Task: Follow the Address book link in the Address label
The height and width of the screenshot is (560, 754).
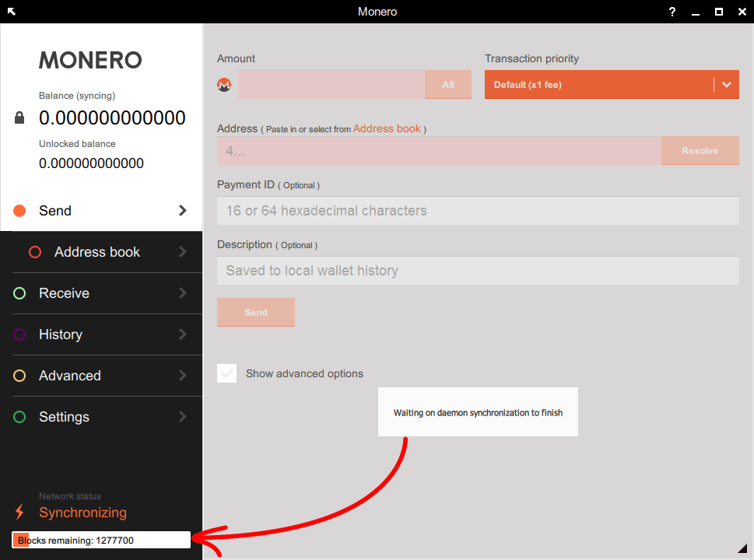Action: tap(387, 128)
